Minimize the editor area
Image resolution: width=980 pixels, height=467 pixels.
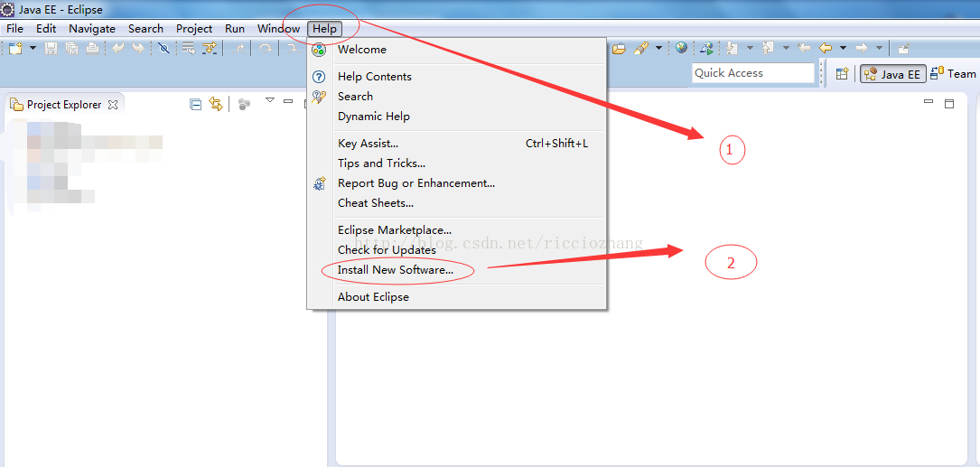coord(929,101)
